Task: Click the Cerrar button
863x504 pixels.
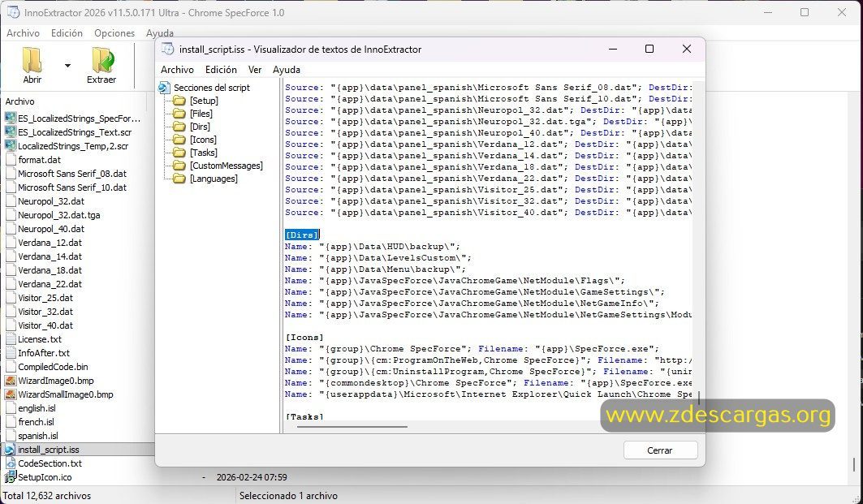Action: point(661,450)
